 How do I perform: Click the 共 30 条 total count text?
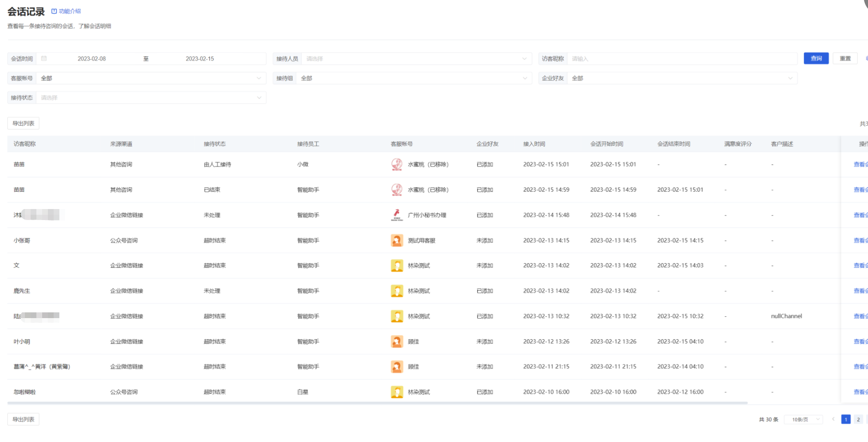pyautogui.click(x=768, y=420)
